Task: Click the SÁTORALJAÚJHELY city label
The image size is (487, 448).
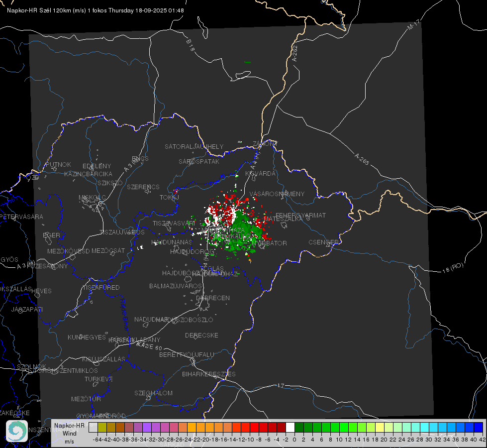Action: (x=194, y=146)
